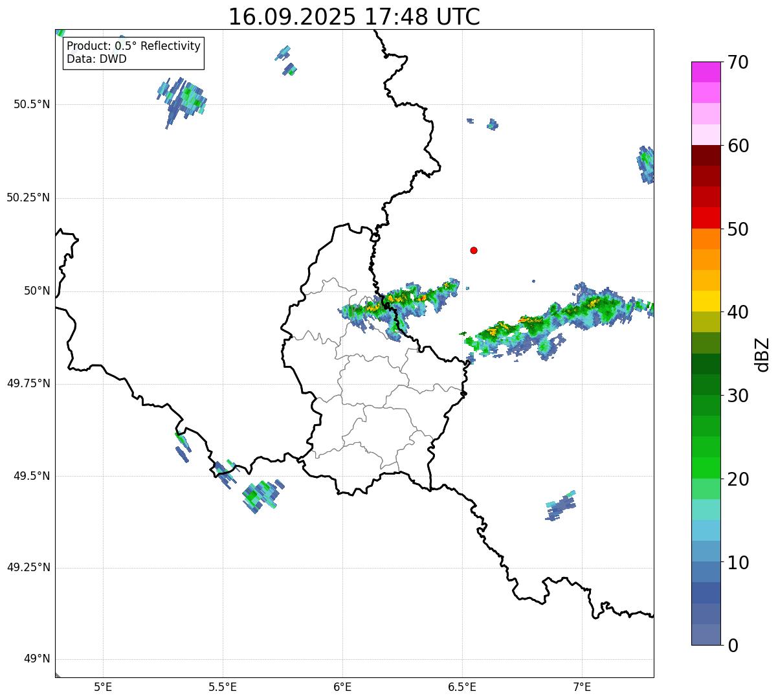The height and width of the screenshot is (700, 778).
Task: Click the colorbar tick label "0"
Action: (x=733, y=646)
